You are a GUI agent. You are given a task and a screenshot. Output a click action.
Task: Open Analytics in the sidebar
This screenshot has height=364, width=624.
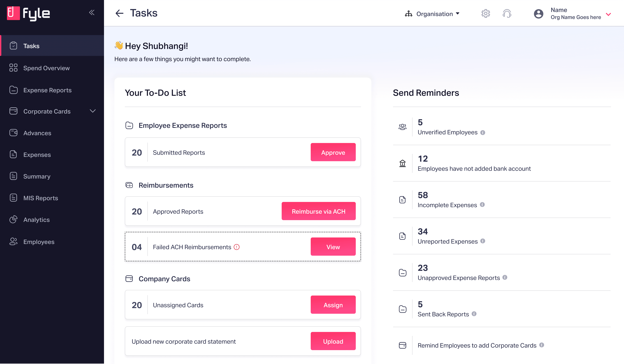(36, 220)
